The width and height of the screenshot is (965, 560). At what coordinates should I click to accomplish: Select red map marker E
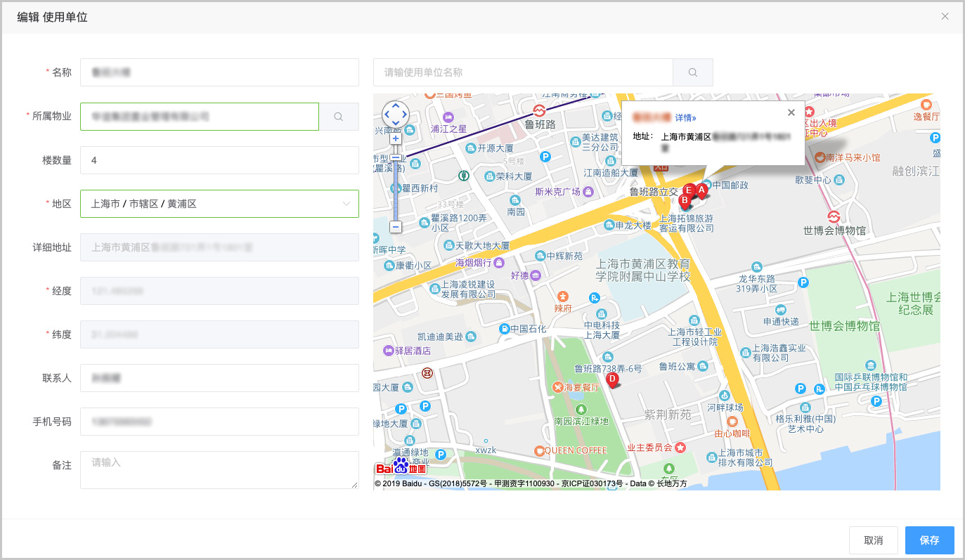pyautogui.click(x=689, y=190)
